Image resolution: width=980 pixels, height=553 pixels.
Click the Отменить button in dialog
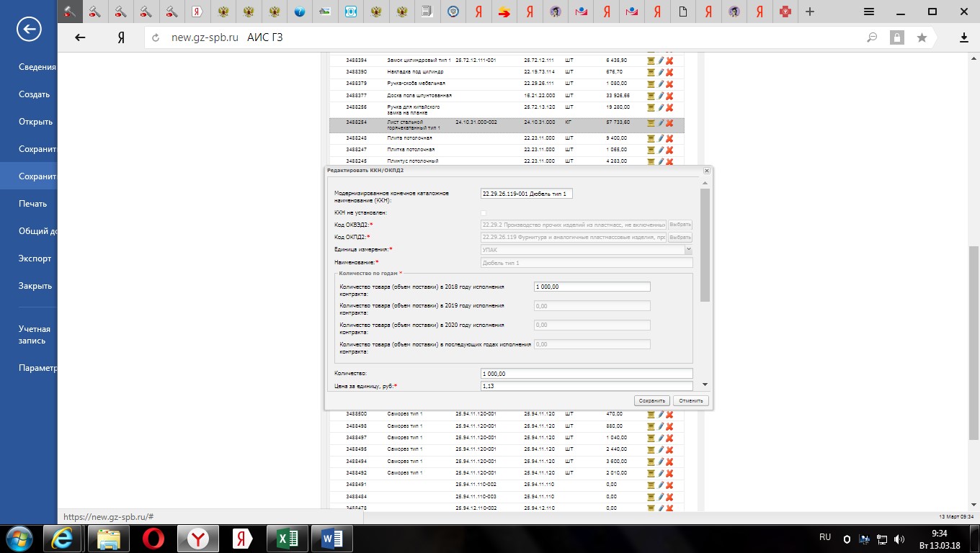point(690,400)
